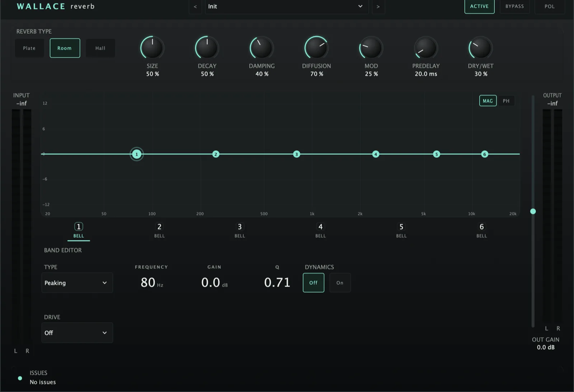Click the No issues status text
The image size is (574, 392).
(x=43, y=382)
